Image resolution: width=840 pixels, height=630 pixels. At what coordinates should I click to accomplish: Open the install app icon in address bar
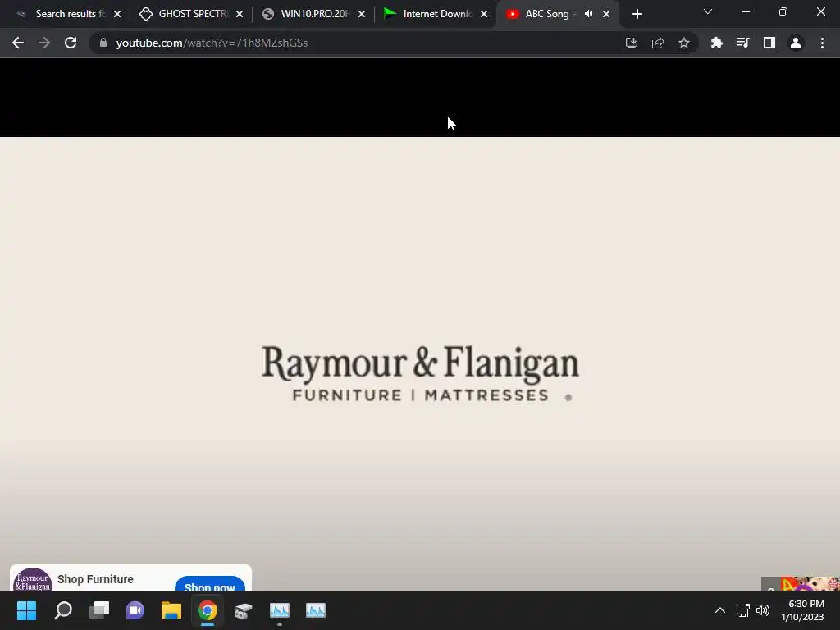[x=632, y=43]
